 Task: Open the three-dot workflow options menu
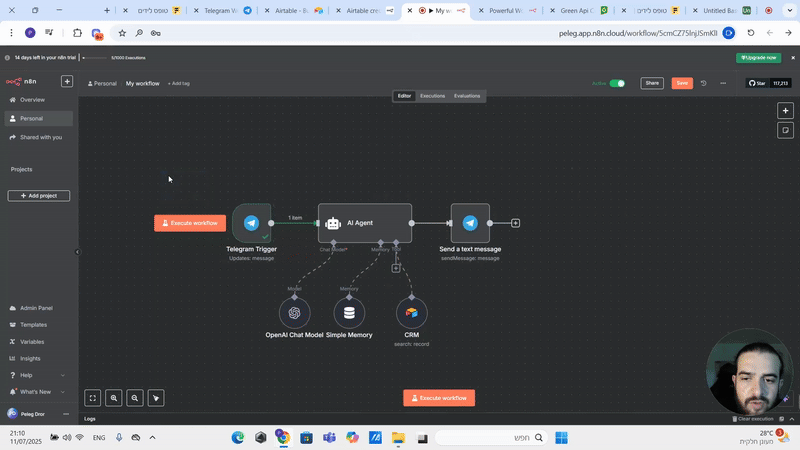[x=723, y=83]
